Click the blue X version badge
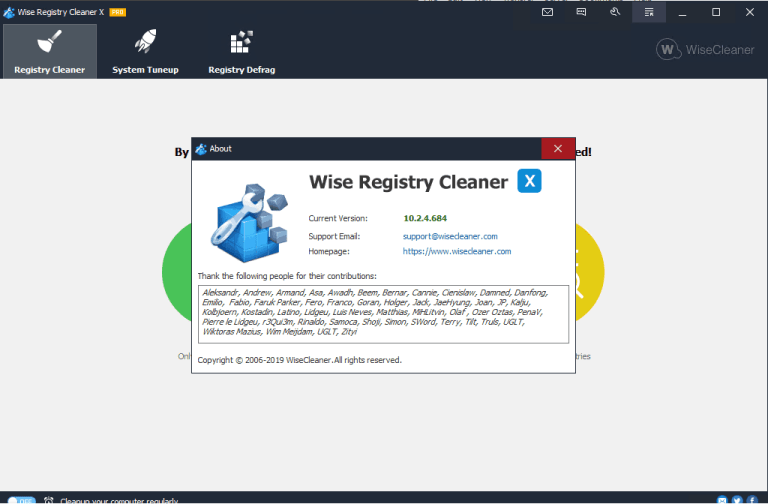Screen dimensions: 768x504 tap(529, 181)
